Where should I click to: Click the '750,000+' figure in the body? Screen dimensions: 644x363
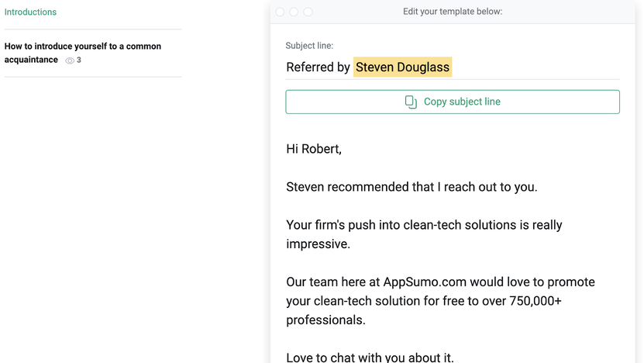536,301
